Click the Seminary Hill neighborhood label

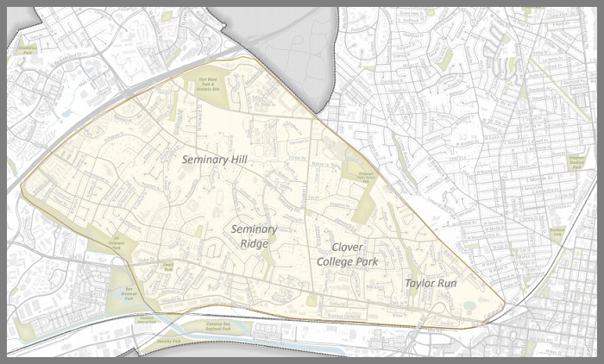(215, 160)
